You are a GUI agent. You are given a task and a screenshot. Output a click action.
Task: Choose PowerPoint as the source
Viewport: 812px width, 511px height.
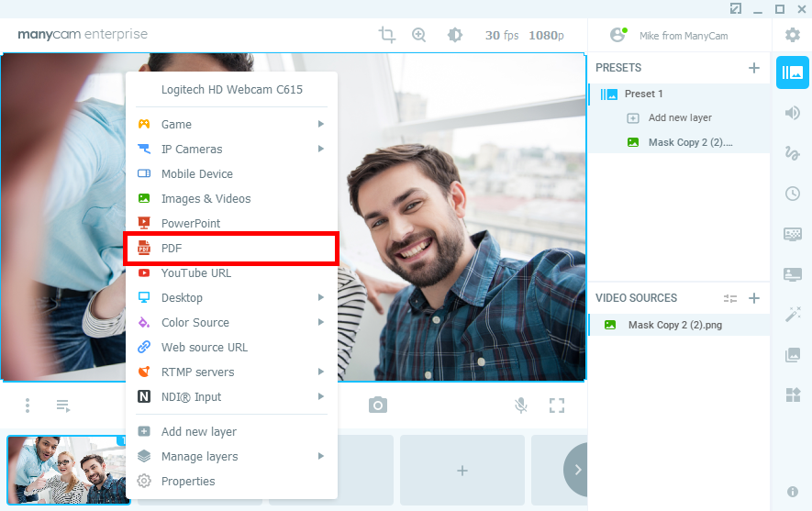[x=231, y=224]
